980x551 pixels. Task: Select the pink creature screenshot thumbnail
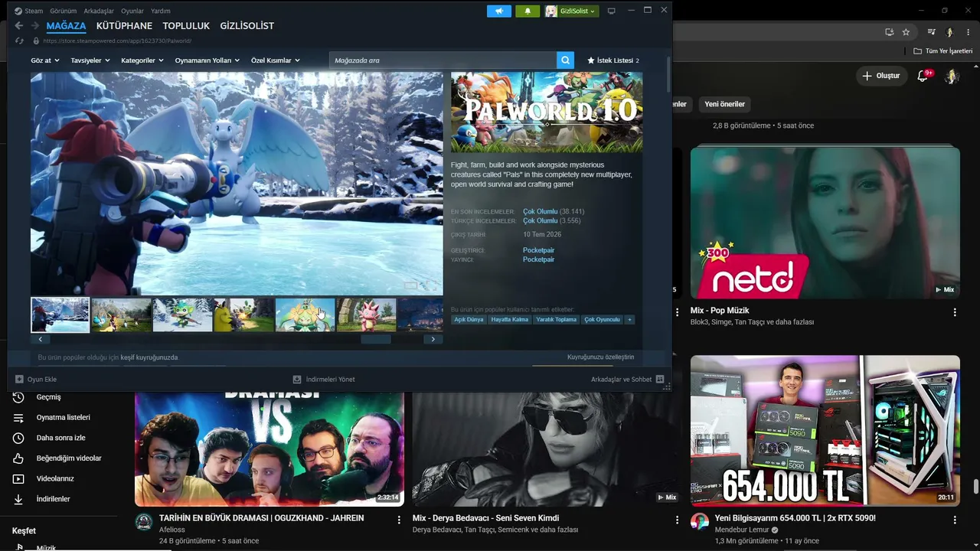click(367, 315)
